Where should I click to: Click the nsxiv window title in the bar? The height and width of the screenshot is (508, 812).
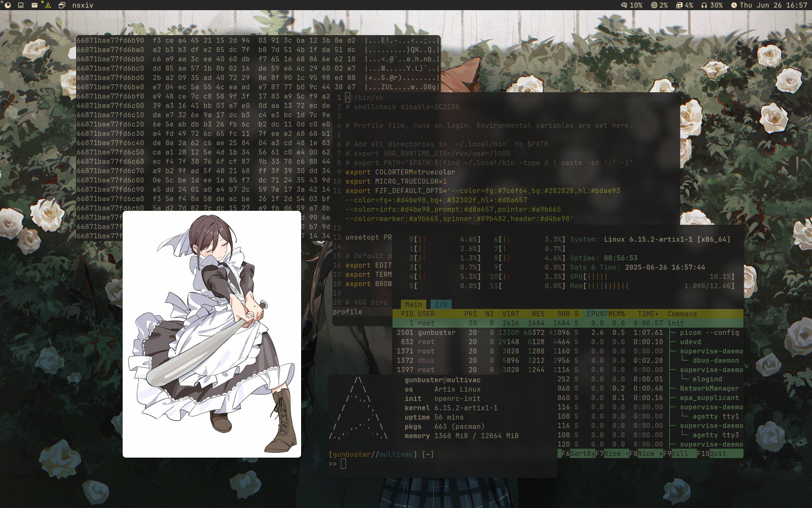[x=82, y=5]
